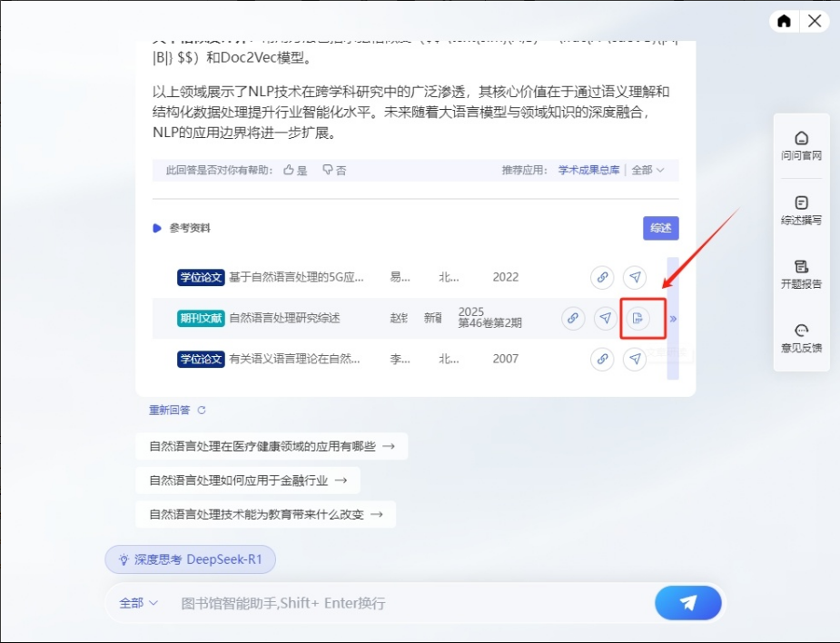Ask 自然语言处理在医疗健康领域的应用有哪些
This screenshot has height=643, width=840.
pyautogui.click(x=272, y=446)
